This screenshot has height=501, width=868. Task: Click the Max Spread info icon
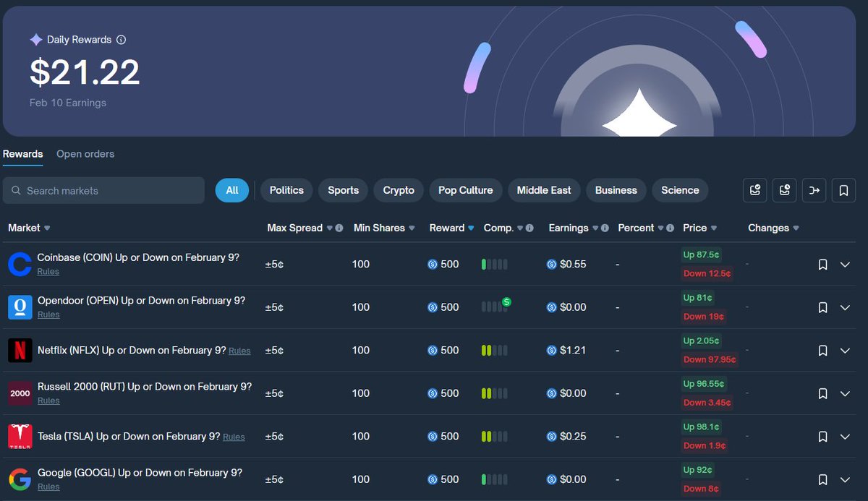[339, 228]
